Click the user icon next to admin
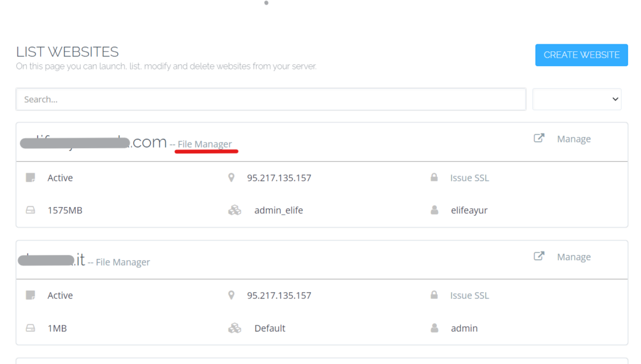 pyautogui.click(x=434, y=328)
